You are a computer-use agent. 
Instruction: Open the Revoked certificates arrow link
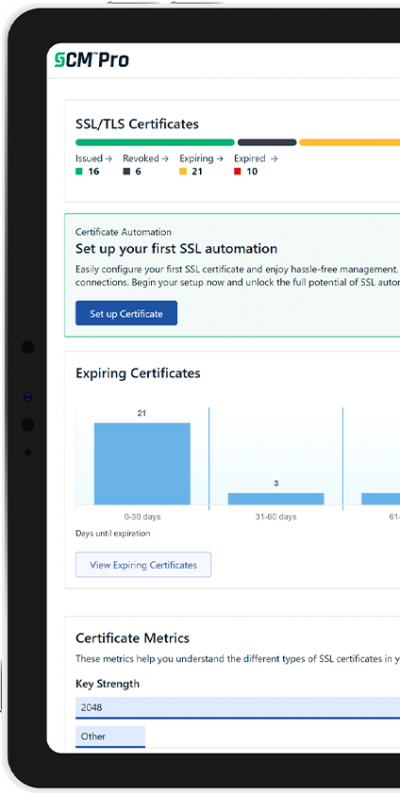146,158
